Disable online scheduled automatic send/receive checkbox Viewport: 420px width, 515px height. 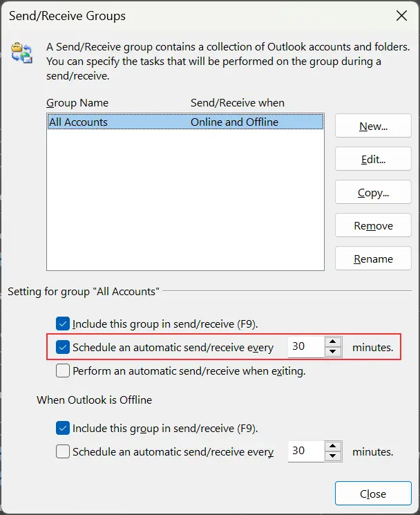[x=63, y=347]
